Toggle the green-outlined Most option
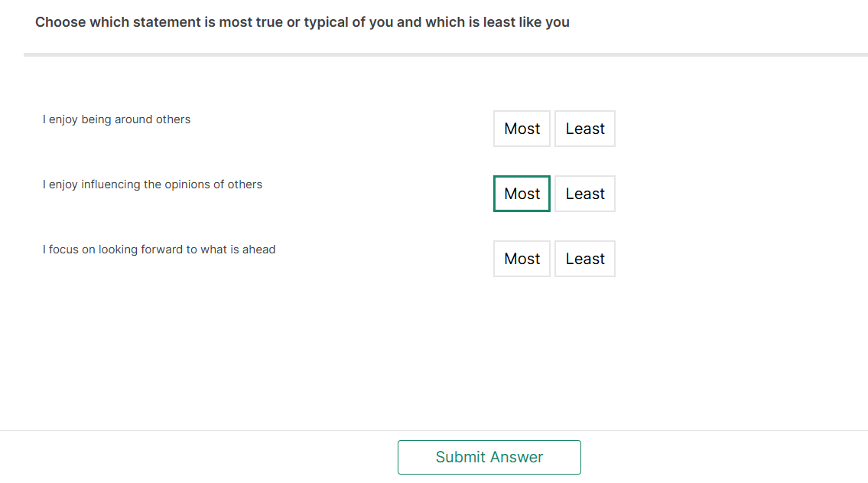This screenshot has height=483, width=868. (x=522, y=194)
